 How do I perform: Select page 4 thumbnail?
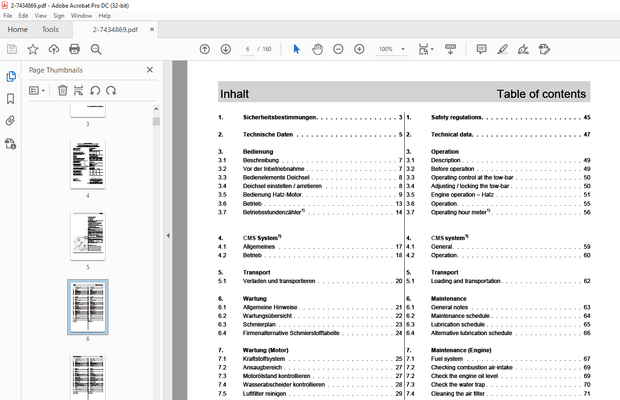(88, 164)
